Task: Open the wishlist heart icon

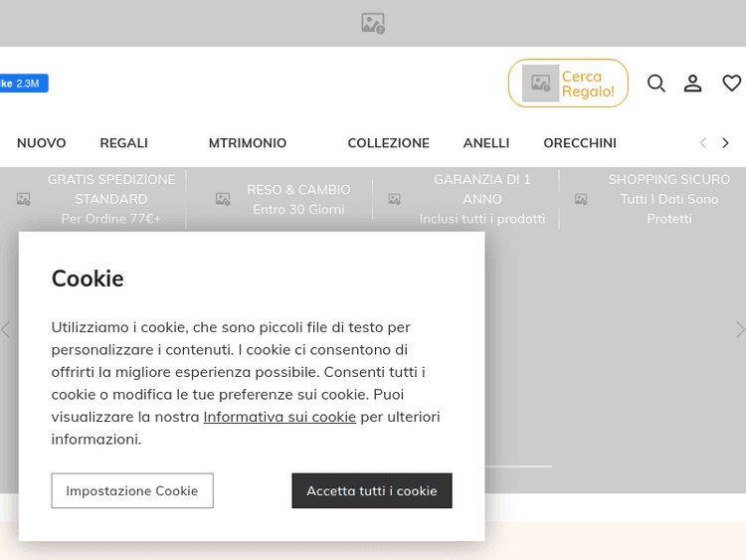Action: pyautogui.click(x=731, y=84)
